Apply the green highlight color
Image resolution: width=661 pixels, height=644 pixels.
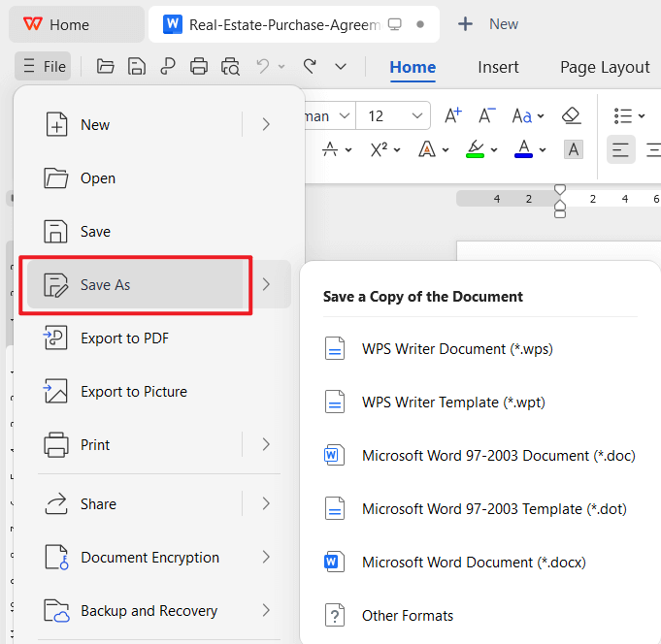[x=475, y=149]
